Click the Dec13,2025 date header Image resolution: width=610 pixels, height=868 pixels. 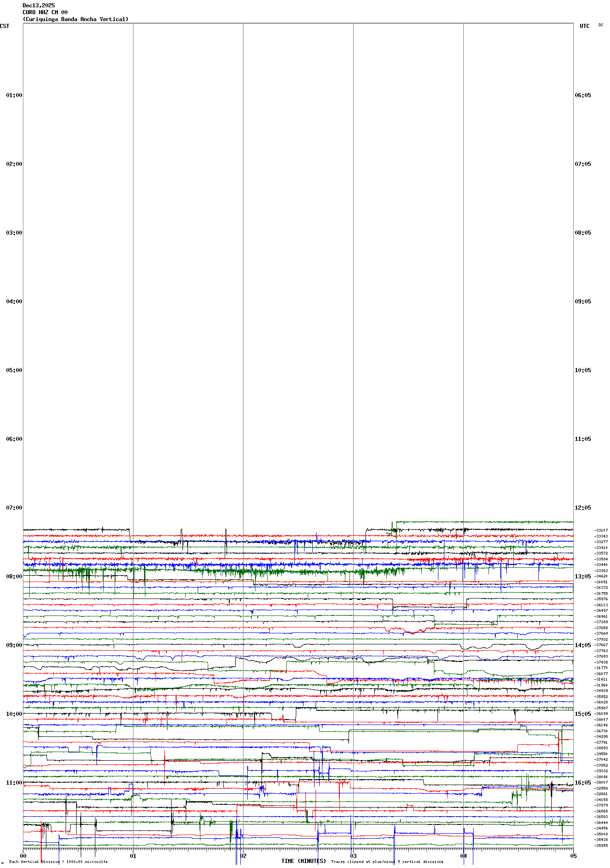[x=39, y=5]
